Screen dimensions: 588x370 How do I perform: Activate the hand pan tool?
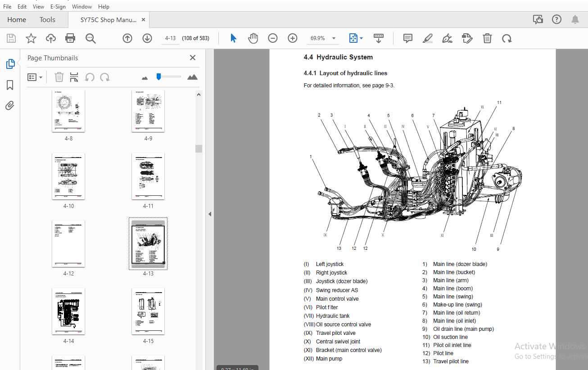(253, 38)
